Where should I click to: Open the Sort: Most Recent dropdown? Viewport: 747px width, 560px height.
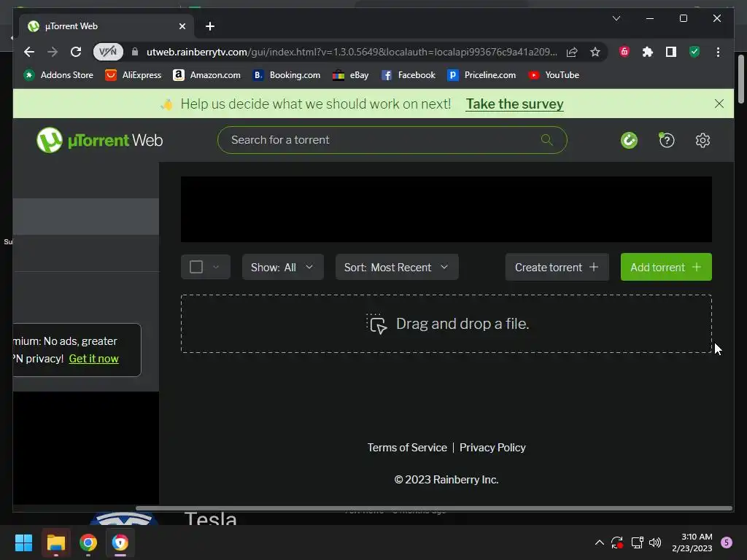pyautogui.click(x=397, y=267)
